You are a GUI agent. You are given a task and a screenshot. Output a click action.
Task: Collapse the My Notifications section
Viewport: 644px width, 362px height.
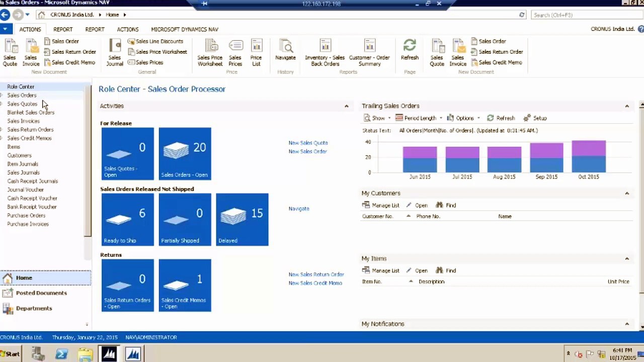(x=627, y=324)
